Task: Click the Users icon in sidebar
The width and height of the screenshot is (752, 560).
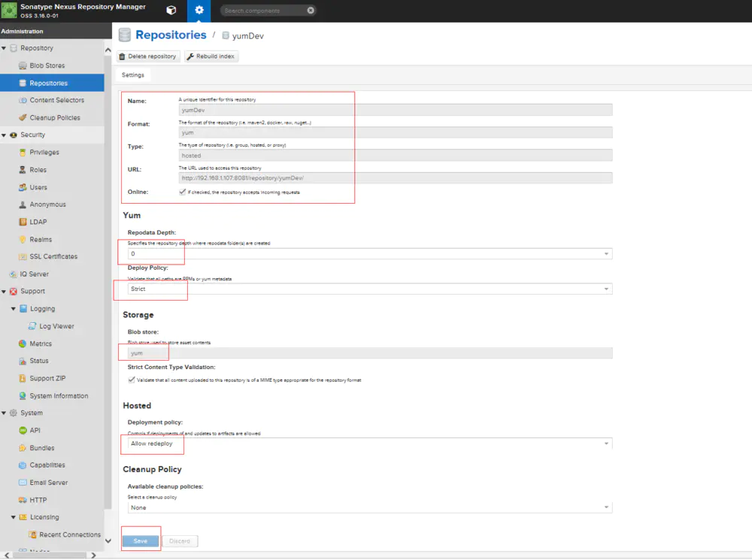Action: (23, 187)
